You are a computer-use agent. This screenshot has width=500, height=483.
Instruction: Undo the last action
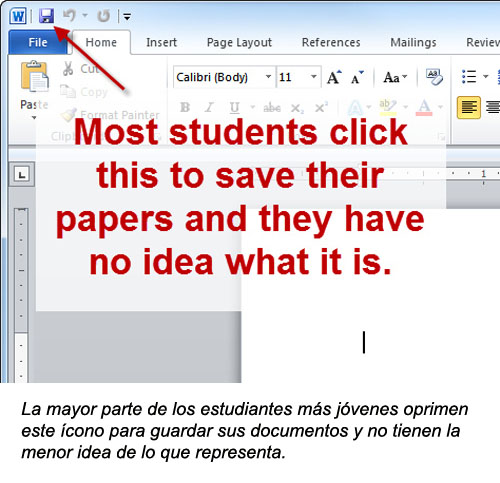click(69, 16)
